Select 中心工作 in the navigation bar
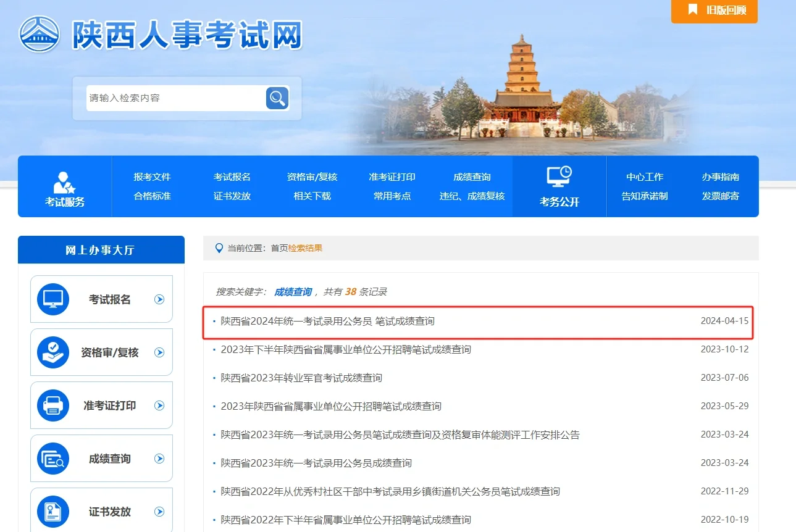The height and width of the screenshot is (532, 796). pyautogui.click(x=646, y=176)
